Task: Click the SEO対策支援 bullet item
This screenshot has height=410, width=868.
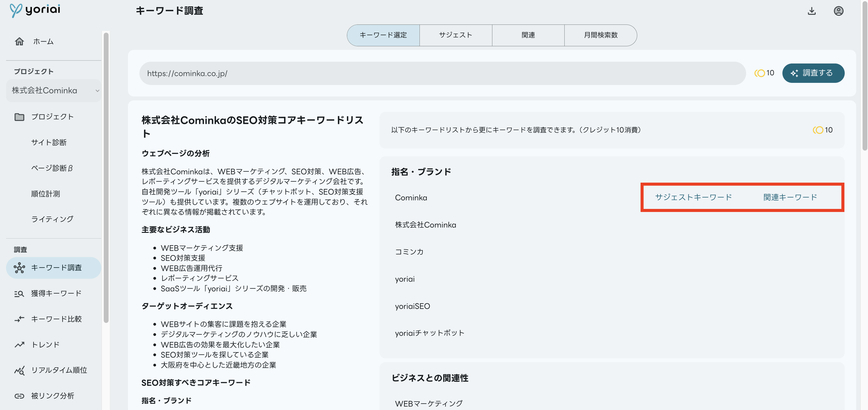Action: pyautogui.click(x=183, y=258)
